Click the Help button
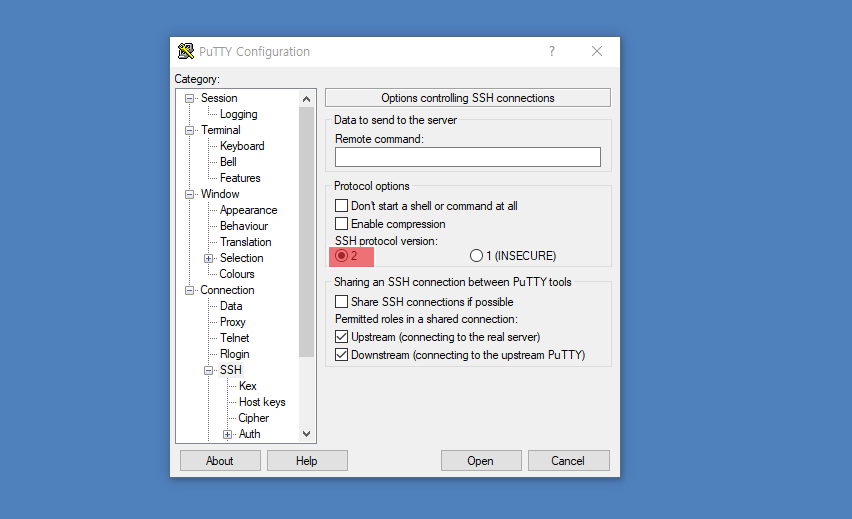The height and width of the screenshot is (519, 852). [307, 460]
